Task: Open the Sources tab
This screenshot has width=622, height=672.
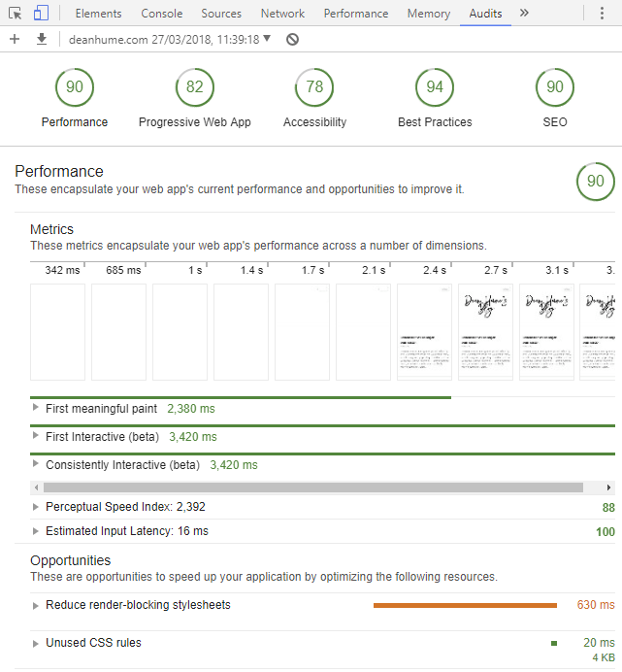Action: click(221, 14)
